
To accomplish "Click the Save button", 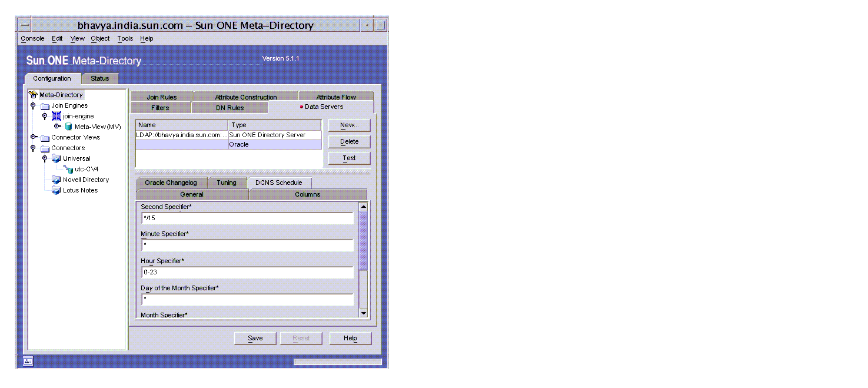I will click(x=255, y=339).
